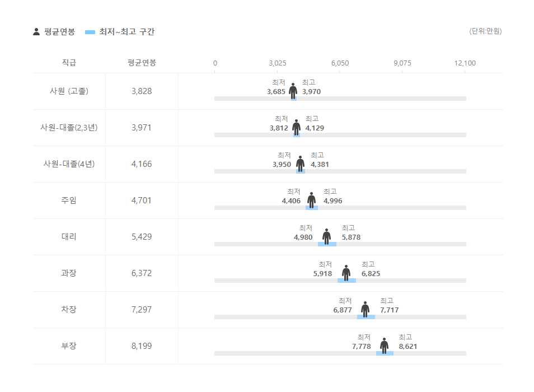Click the 최고 8,621 label for 부장

[407, 342]
